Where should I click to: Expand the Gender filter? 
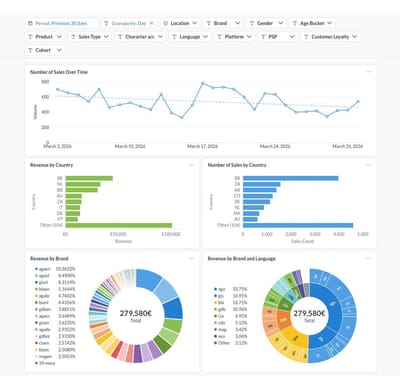[x=266, y=23]
